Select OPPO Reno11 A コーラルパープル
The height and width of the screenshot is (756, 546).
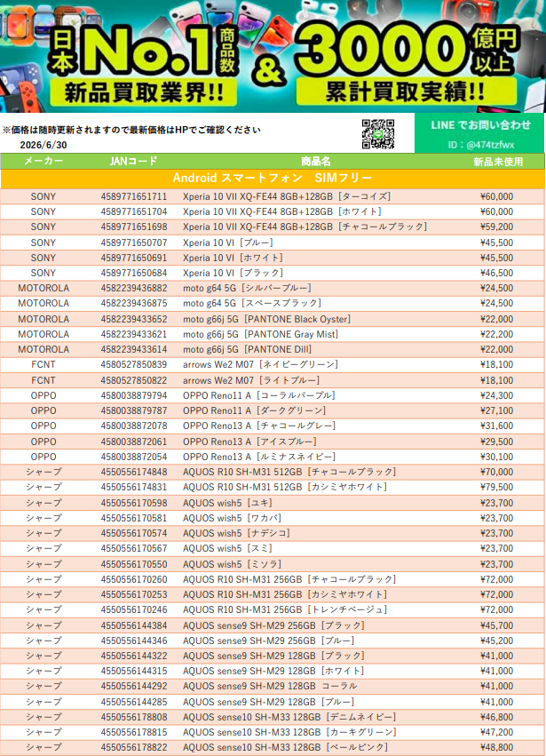click(259, 395)
